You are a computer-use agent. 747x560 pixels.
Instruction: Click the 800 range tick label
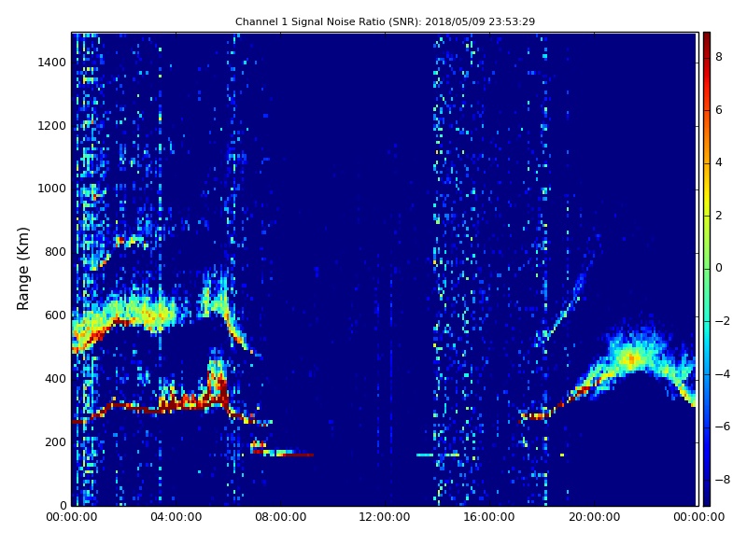tap(55, 252)
